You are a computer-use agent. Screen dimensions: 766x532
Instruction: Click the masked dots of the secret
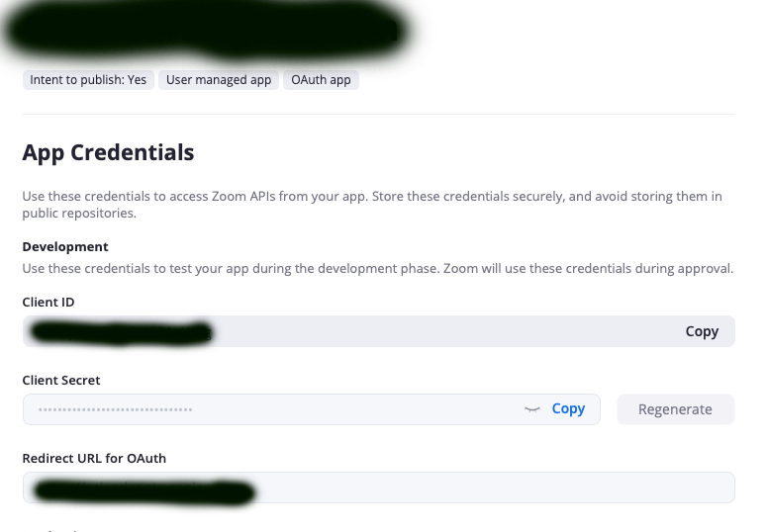coord(115,409)
